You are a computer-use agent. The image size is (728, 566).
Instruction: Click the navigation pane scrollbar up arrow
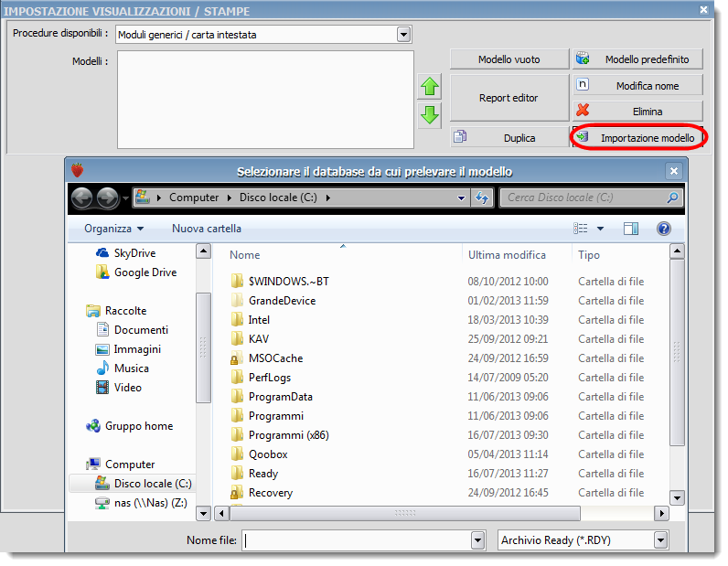pyautogui.click(x=203, y=251)
